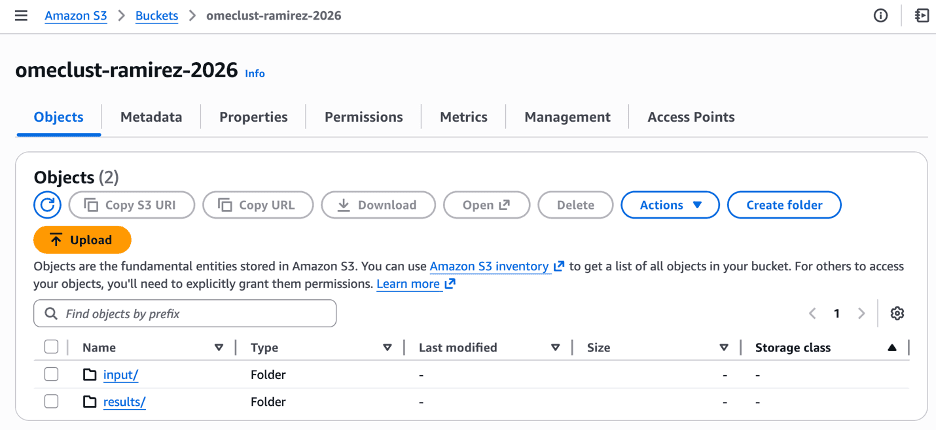Click the Find objects by prefix field

[185, 314]
